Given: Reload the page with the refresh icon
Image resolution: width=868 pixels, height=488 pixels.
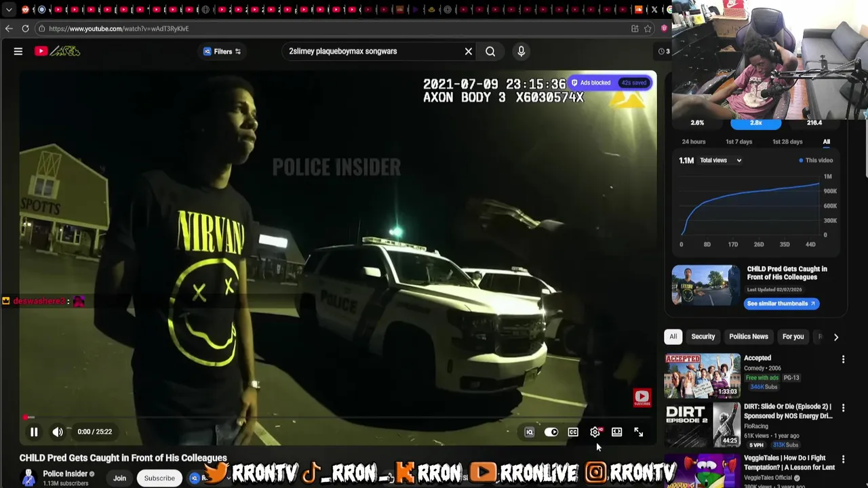Looking at the screenshot, I should click(25, 28).
